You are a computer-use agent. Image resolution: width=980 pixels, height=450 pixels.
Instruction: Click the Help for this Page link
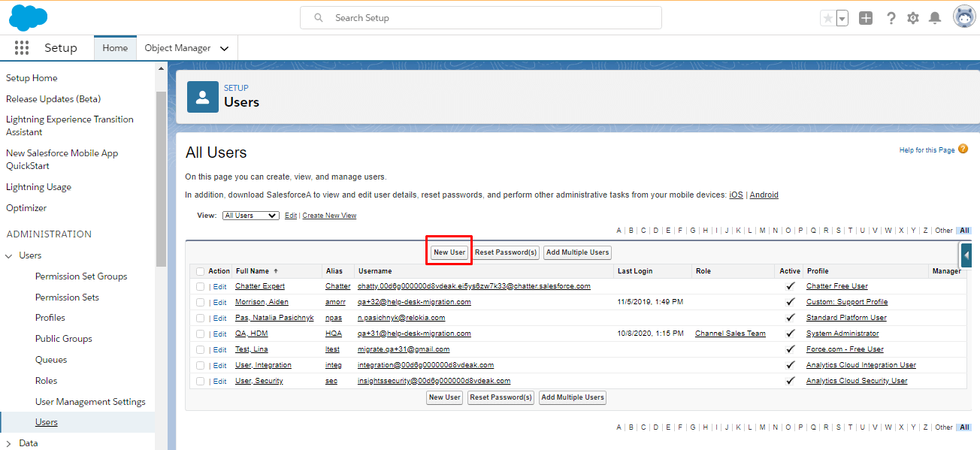[927, 150]
